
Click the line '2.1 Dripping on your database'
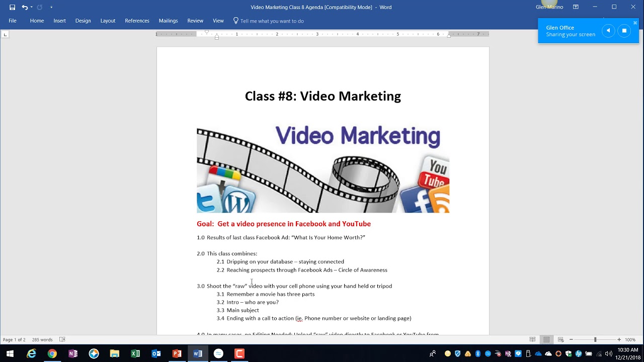280,261
